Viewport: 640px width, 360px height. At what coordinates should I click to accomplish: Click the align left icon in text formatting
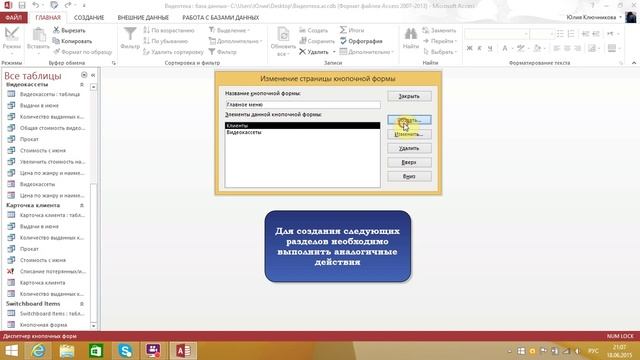[x=556, y=48]
